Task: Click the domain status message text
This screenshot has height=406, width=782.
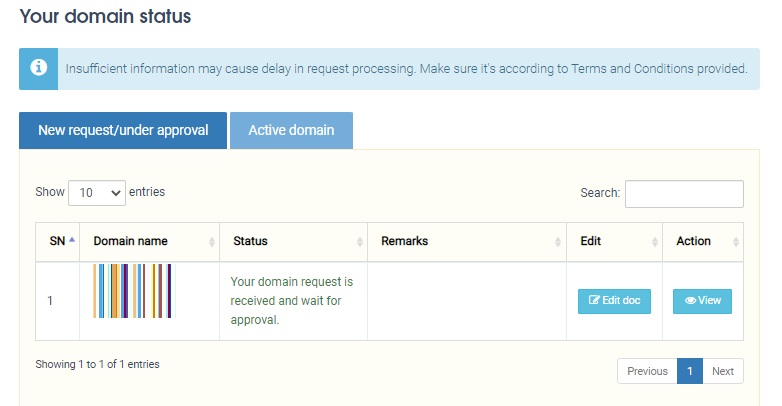Action: click(292, 301)
